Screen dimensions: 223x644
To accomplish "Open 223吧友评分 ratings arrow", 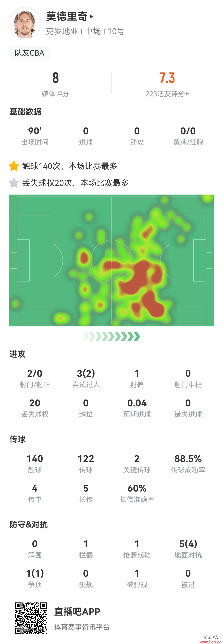I will pos(188,94).
